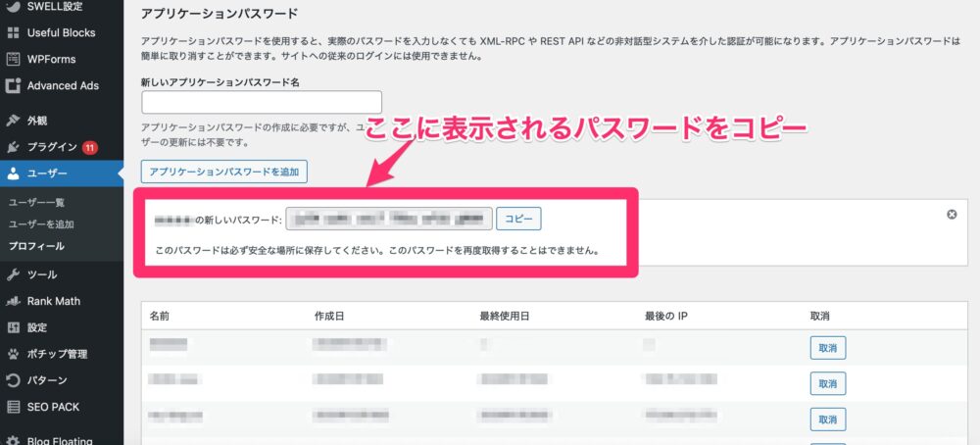Viewport: 980px width, 445px height.
Task: Open the SEO PACK menu item
Action: (53, 407)
